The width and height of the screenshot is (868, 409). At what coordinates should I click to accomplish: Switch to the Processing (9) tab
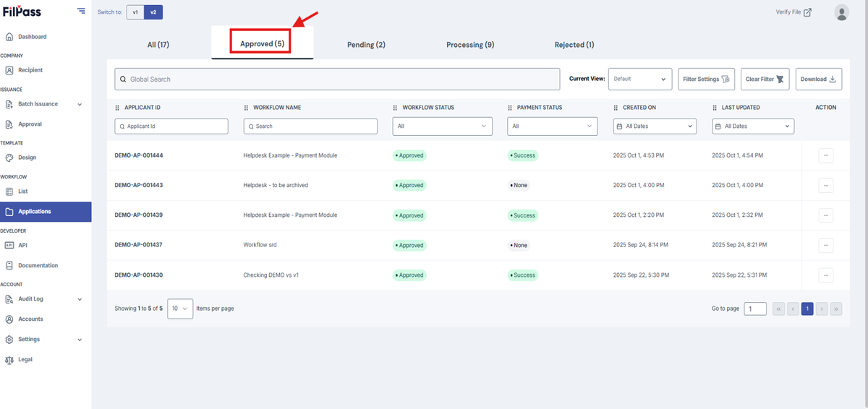point(470,45)
